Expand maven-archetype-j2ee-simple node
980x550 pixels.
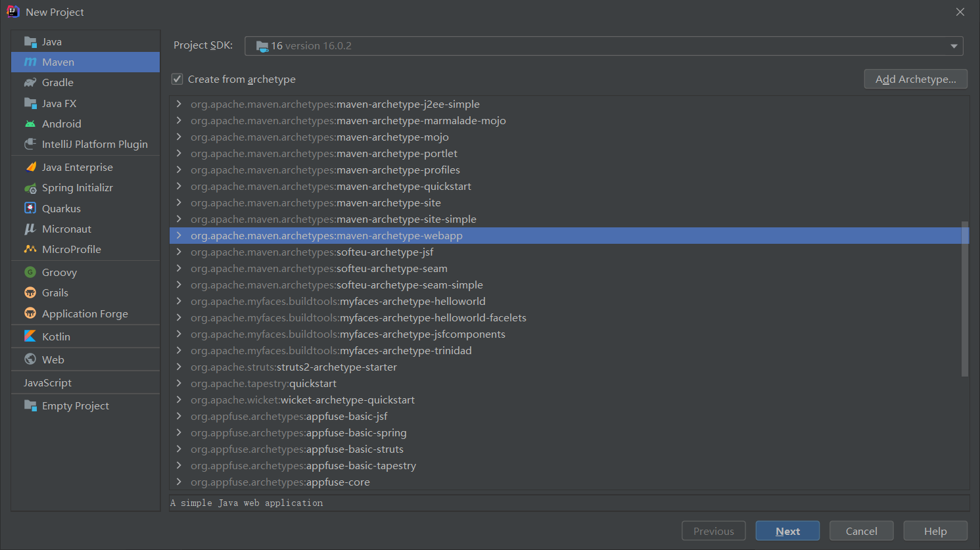coord(179,104)
